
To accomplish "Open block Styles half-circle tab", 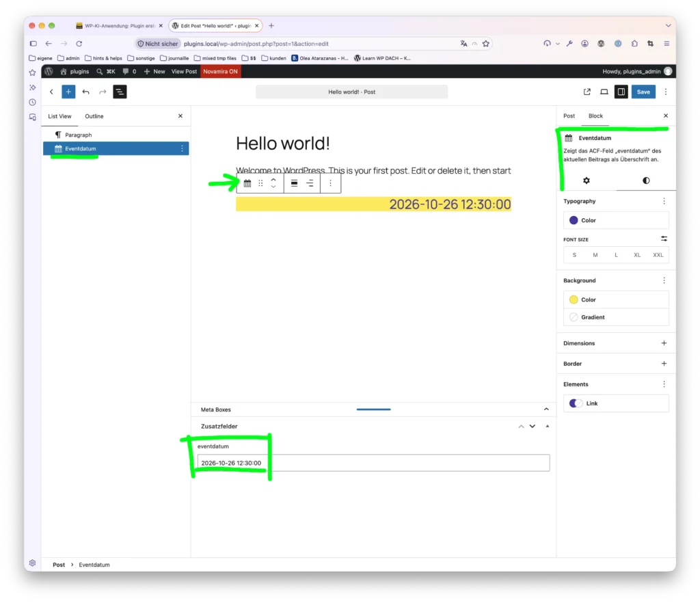I will 646,180.
